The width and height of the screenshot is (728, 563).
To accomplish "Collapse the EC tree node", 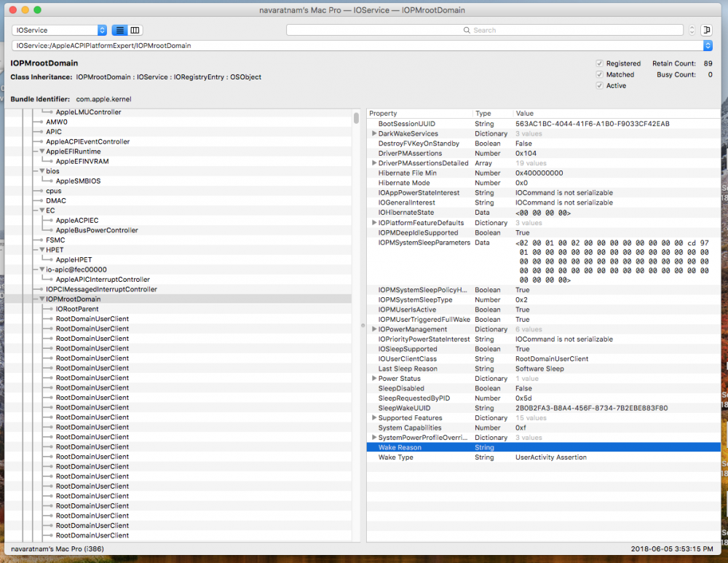I will click(41, 210).
